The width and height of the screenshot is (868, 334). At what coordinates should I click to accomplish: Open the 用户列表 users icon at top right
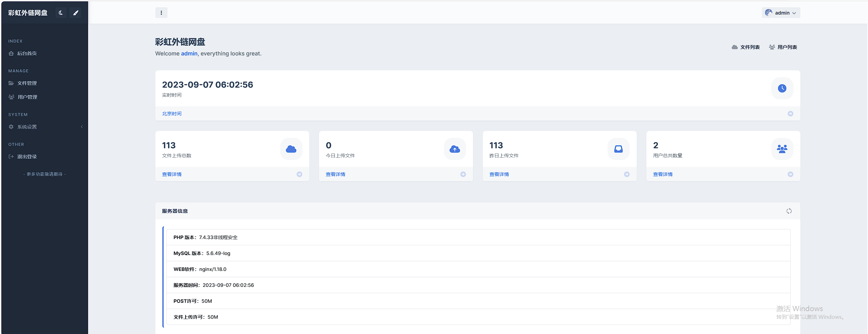click(x=771, y=47)
